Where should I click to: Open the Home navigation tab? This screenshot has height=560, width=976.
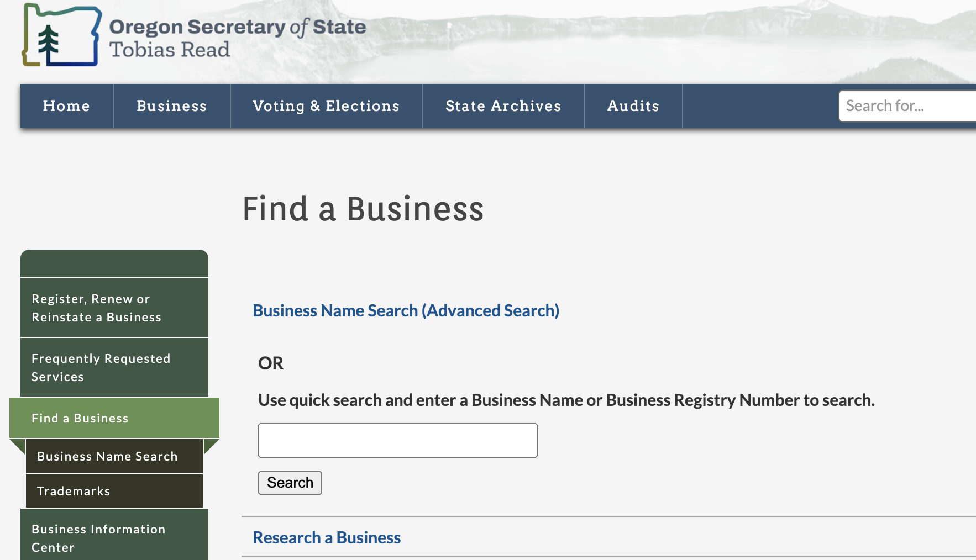coord(66,106)
